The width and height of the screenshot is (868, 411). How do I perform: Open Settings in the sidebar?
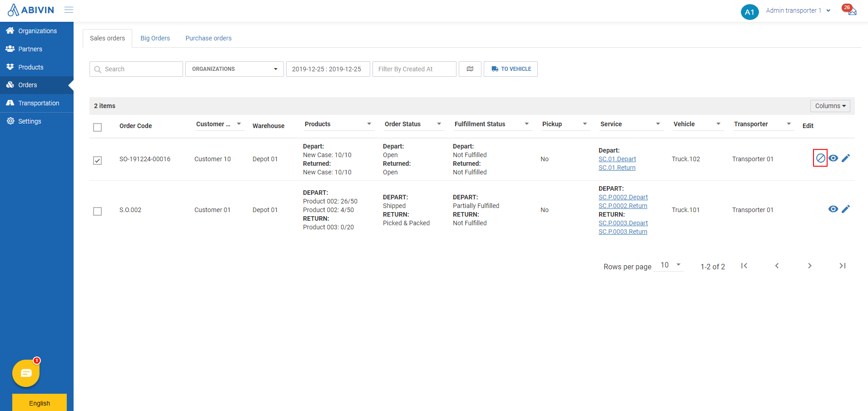37,121
